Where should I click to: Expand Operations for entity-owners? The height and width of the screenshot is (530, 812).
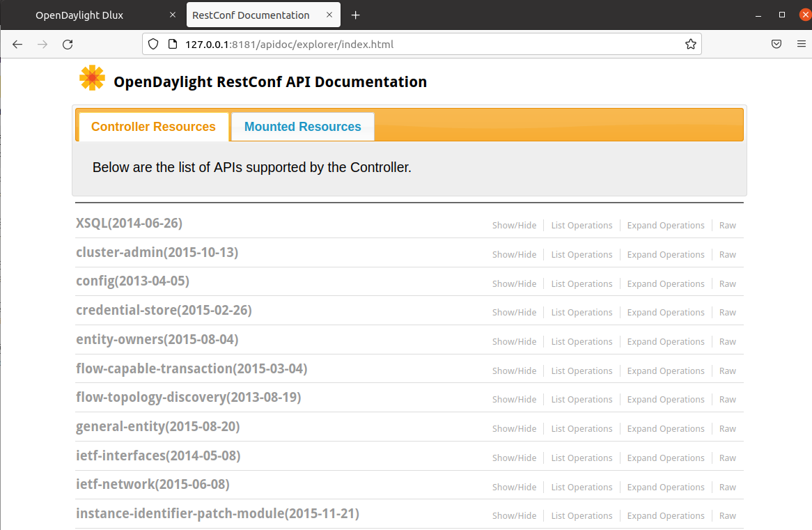click(665, 342)
